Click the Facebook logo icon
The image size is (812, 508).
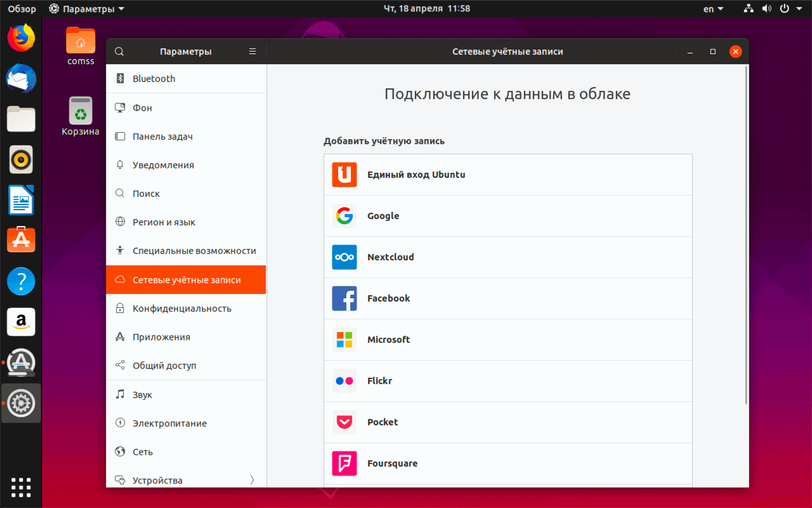[344, 298]
